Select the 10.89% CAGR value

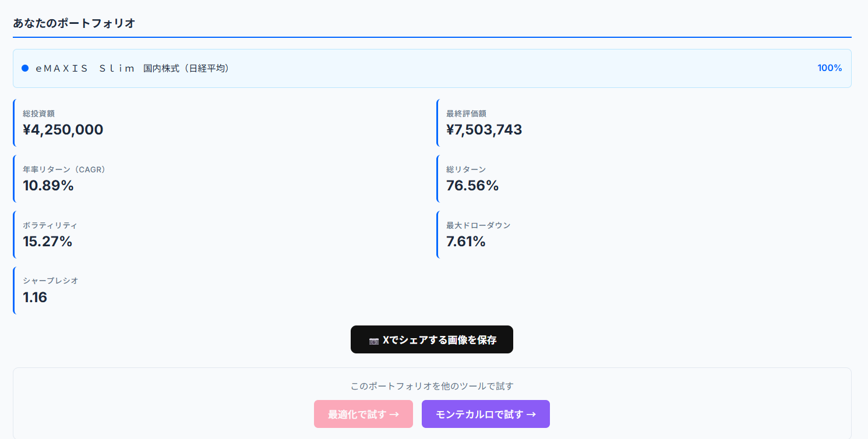tap(48, 186)
